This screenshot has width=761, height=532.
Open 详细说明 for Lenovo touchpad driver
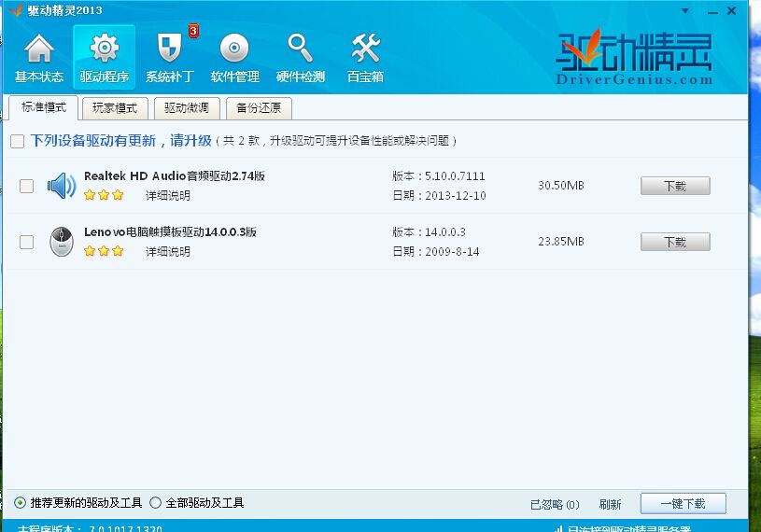tap(168, 251)
